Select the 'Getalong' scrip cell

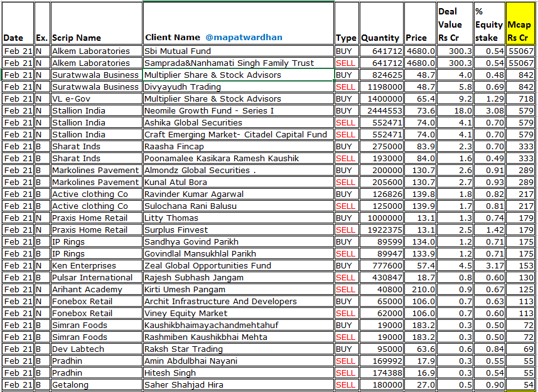[97, 385]
